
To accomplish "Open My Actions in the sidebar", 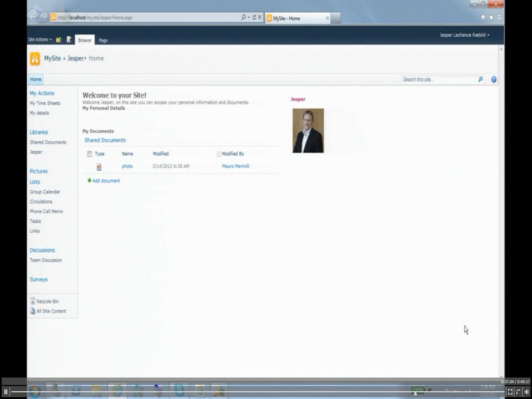I will tap(42, 93).
